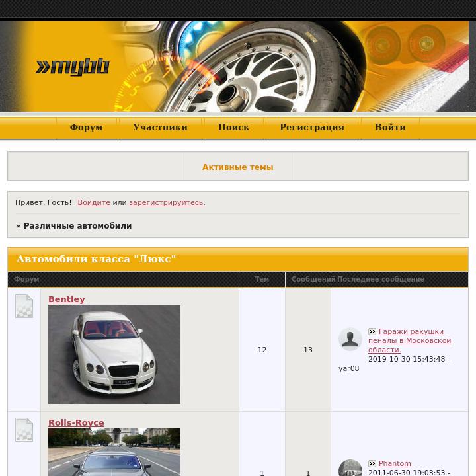Open the Phantom topic link
The width and height of the screenshot is (476, 476).
pos(395,463)
